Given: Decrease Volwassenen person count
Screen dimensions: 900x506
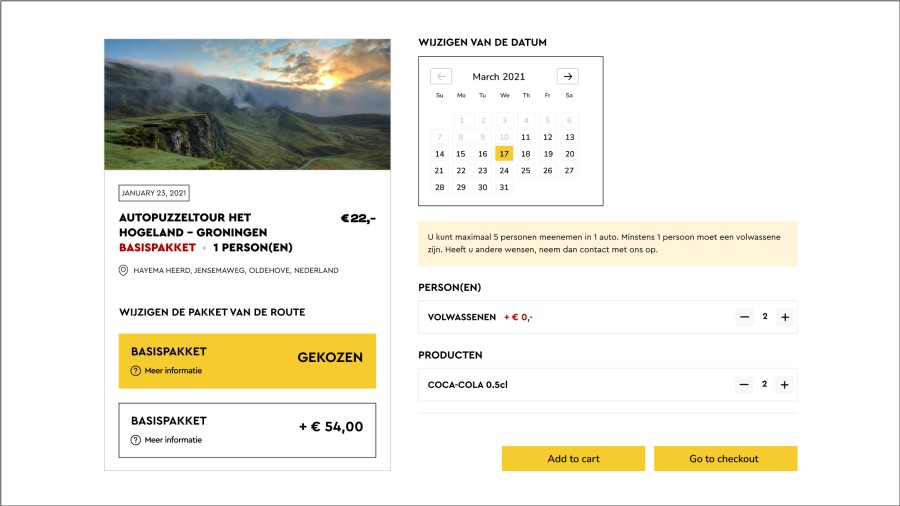Looking at the screenshot, I should coord(745,317).
